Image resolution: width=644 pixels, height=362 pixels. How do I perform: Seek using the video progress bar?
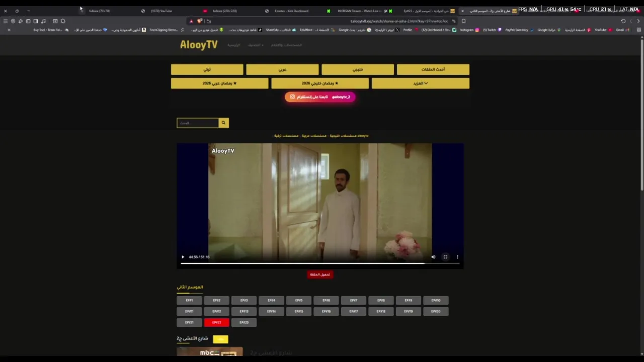point(320,263)
